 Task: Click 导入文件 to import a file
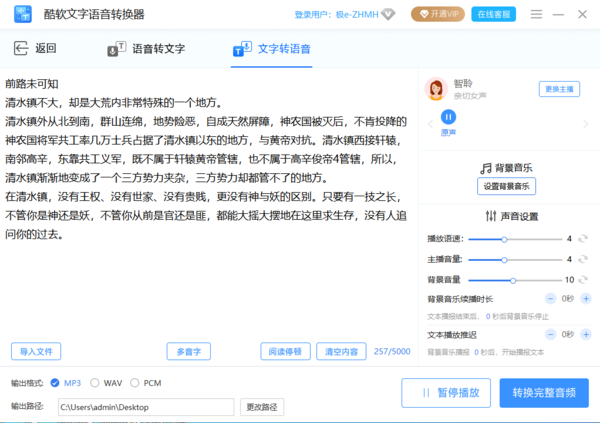click(x=36, y=351)
